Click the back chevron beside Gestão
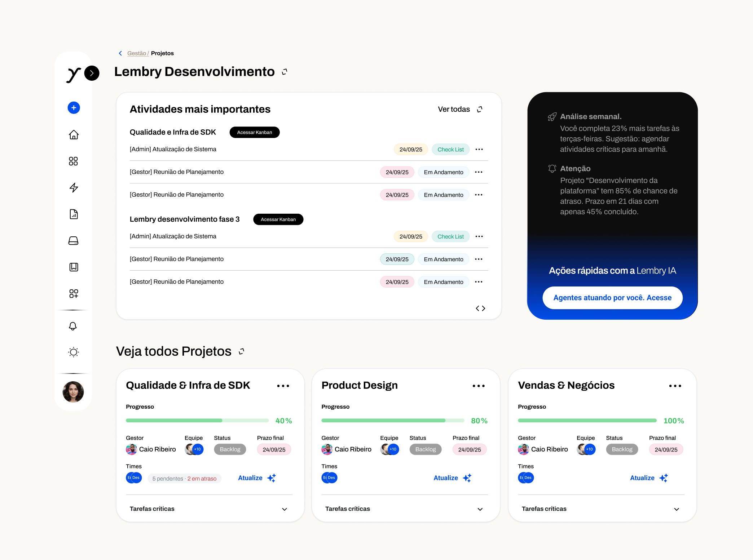 click(x=120, y=53)
